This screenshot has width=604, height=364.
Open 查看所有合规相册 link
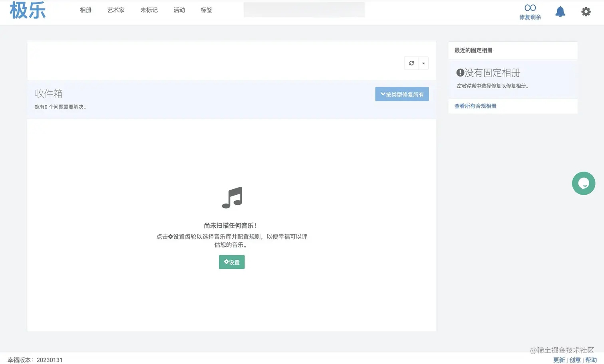(475, 106)
